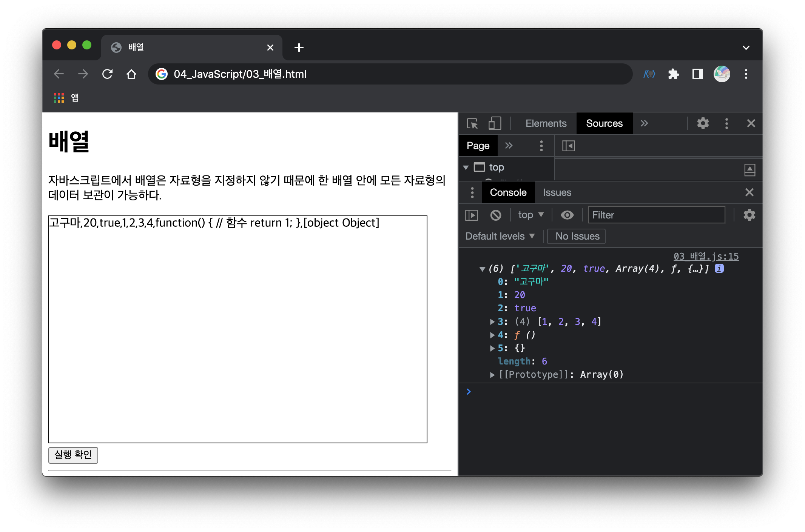805x532 pixels.
Task: Open the 03_배열.js:15 source link
Action: (x=706, y=256)
